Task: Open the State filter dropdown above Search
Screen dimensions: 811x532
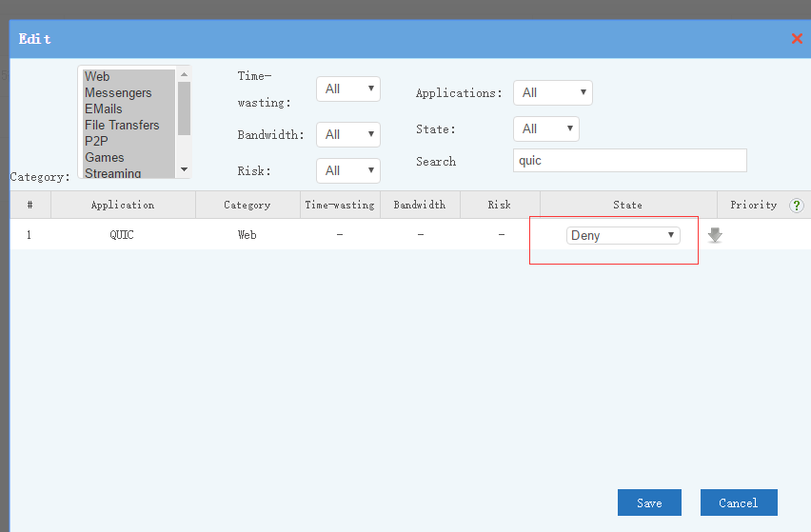Action: [546, 128]
